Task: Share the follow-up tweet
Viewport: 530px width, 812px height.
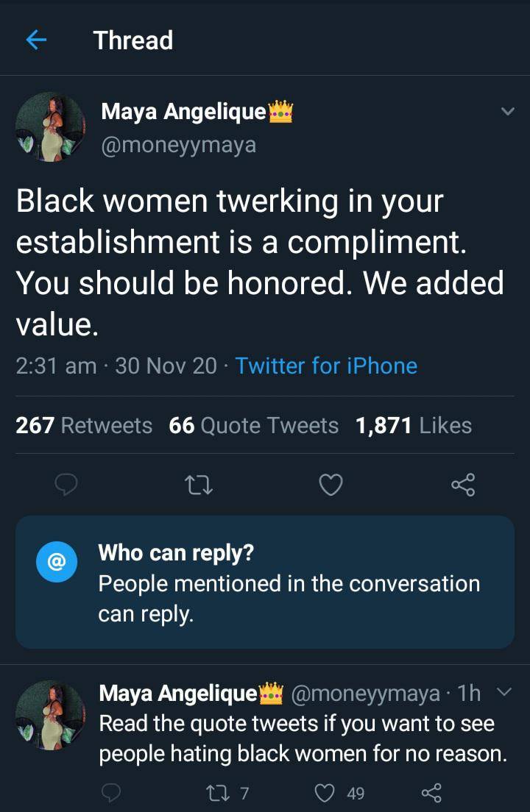Action: (430, 792)
